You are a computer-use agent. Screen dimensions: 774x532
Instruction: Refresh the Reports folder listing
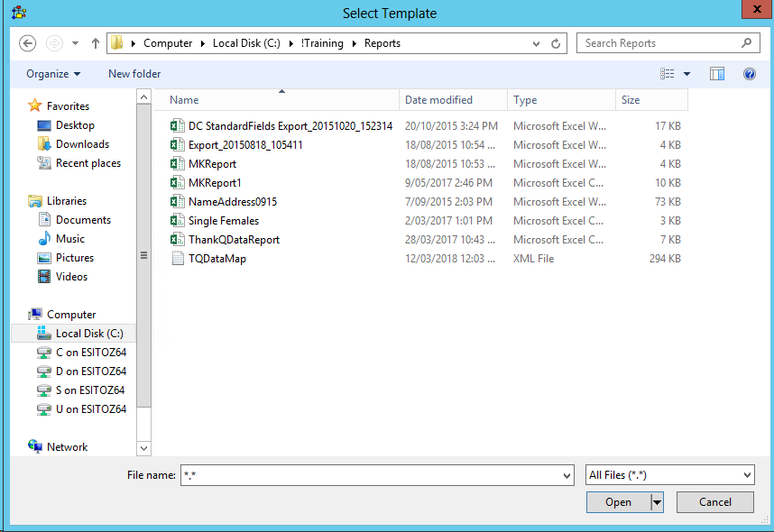point(556,43)
